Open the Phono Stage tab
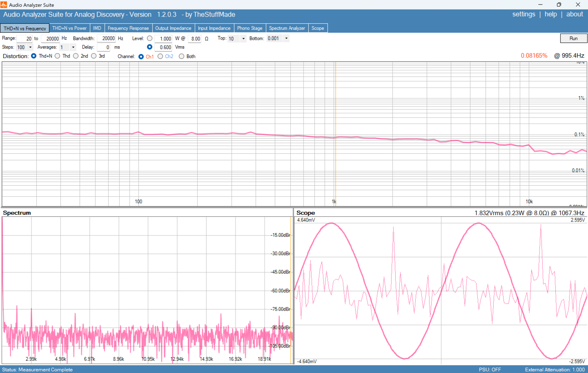588x373 pixels. (x=250, y=28)
